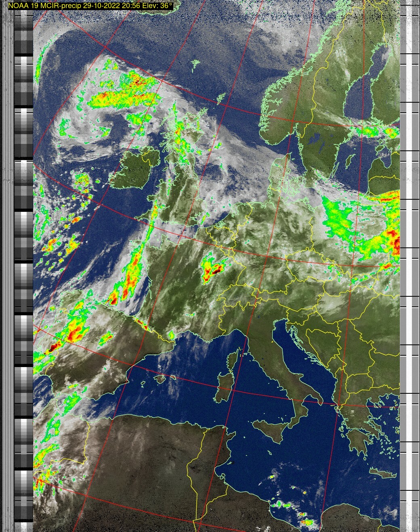Viewport: 420px width, 532px height.
Task: Click the red precipitation cell over eastern France
Action: pyautogui.click(x=213, y=270)
